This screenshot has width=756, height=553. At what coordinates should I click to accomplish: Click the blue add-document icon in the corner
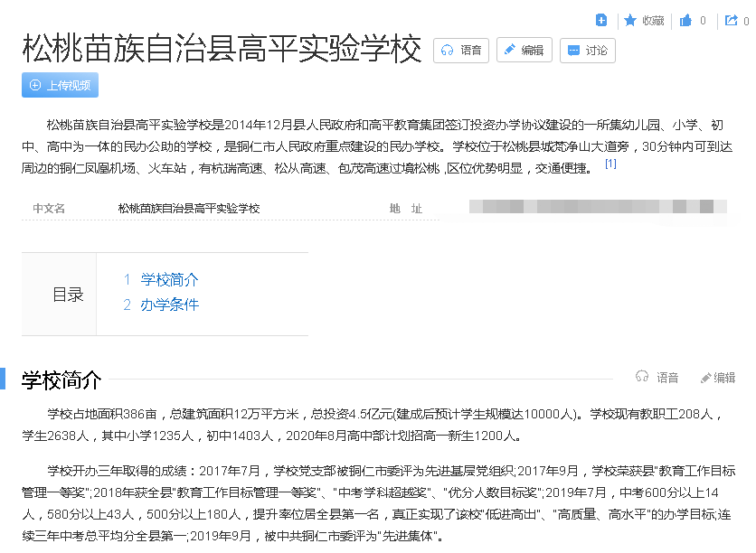coord(601,19)
